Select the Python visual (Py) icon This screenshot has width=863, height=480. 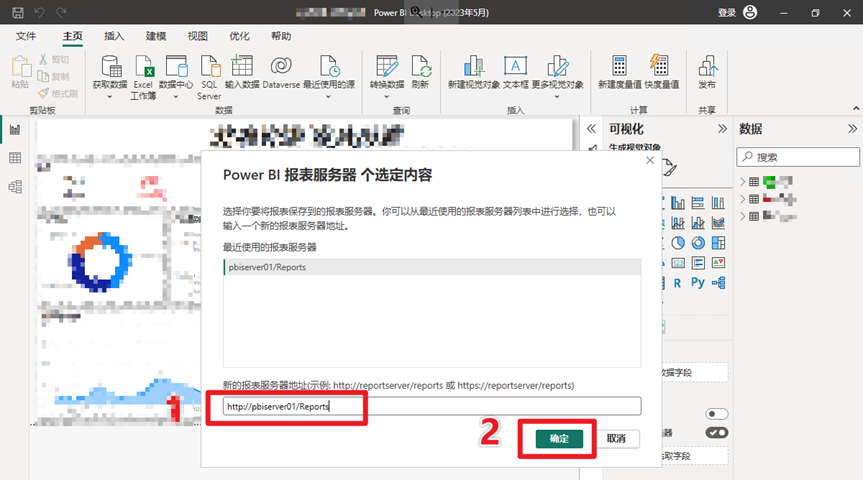pos(698,283)
